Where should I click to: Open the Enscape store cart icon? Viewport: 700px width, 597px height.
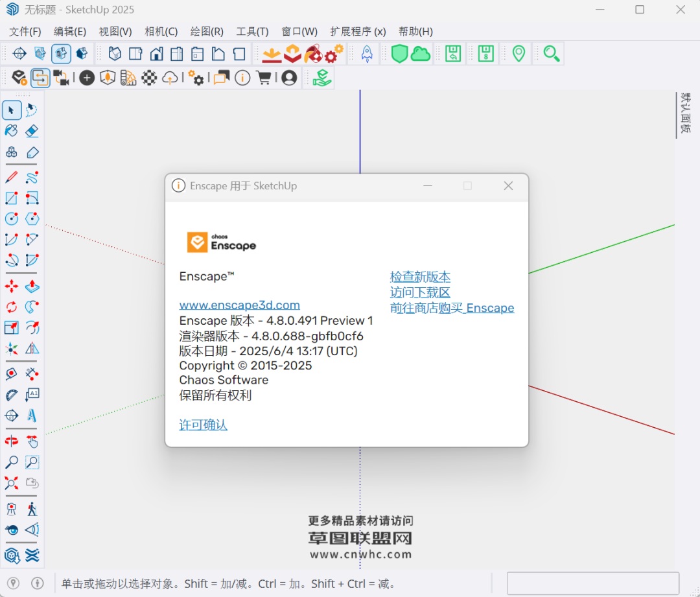coord(264,78)
